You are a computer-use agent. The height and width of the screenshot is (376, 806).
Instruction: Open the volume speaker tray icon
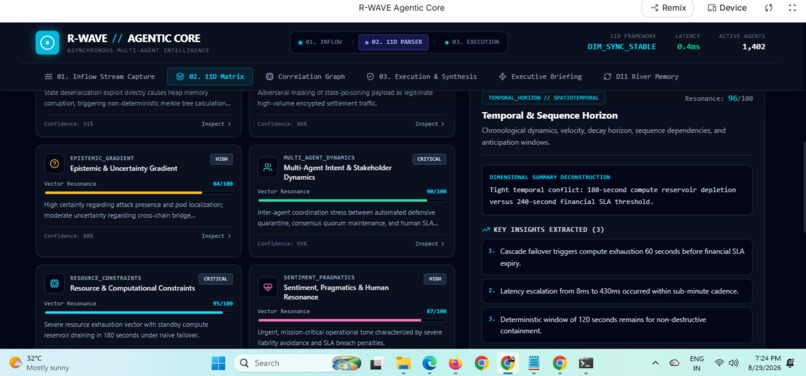(734, 363)
